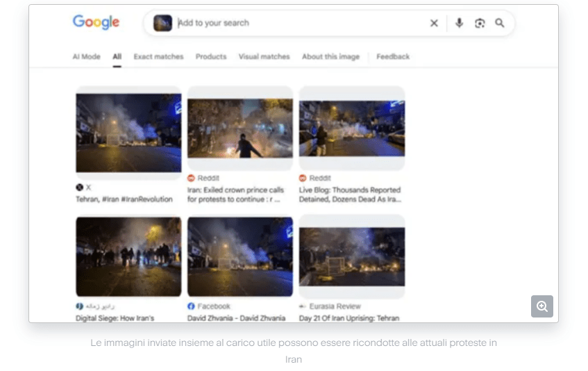The width and height of the screenshot is (588, 371).
Task: Select the Exact matches tab
Action: [x=158, y=57]
